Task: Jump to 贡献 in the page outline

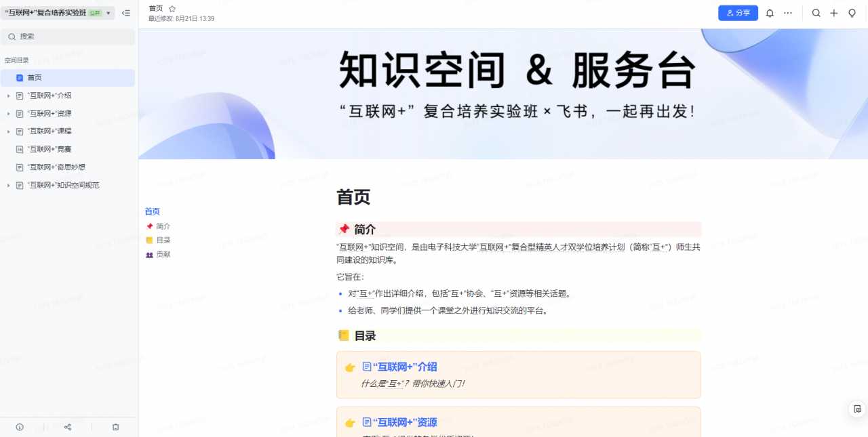Action: tap(163, 255)
